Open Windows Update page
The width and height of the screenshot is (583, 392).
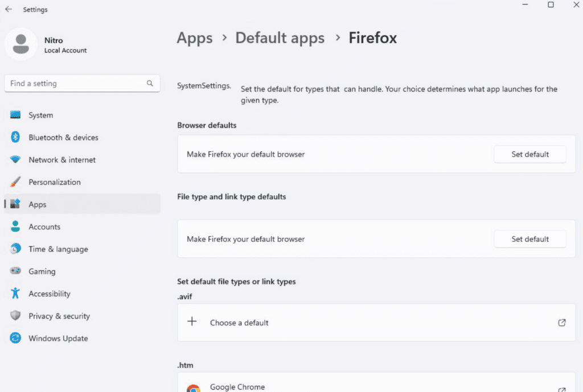click(82, 338)
